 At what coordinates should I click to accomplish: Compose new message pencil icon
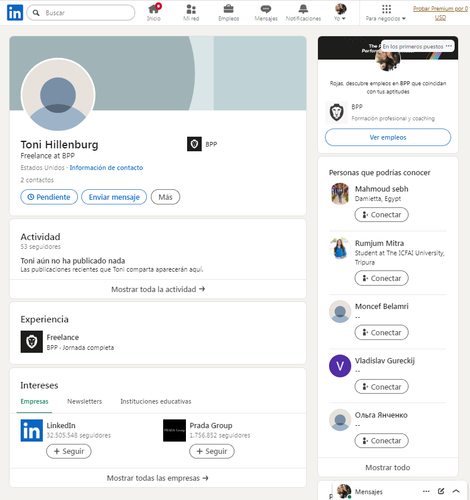click(x=441, y=491)
